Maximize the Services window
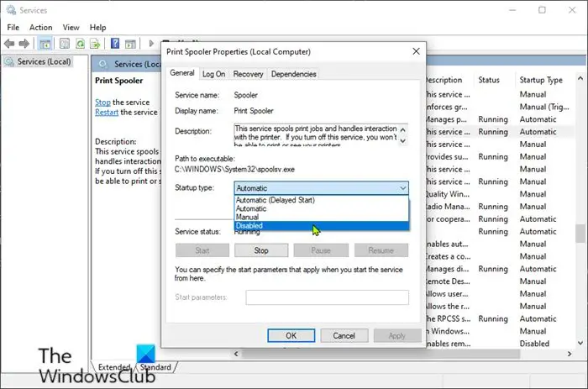Viewport: 588px width, 389px height. click(x=542, y=10)
